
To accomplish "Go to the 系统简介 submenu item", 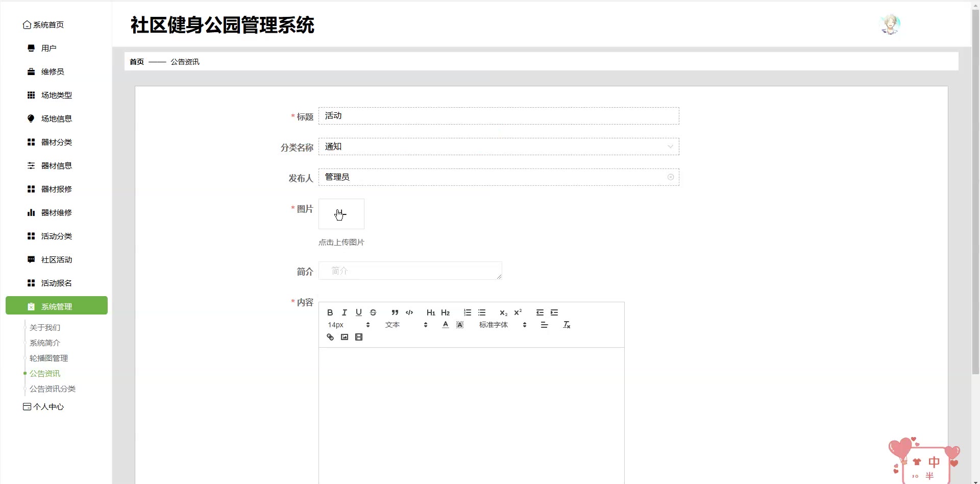I will (45, 343).
